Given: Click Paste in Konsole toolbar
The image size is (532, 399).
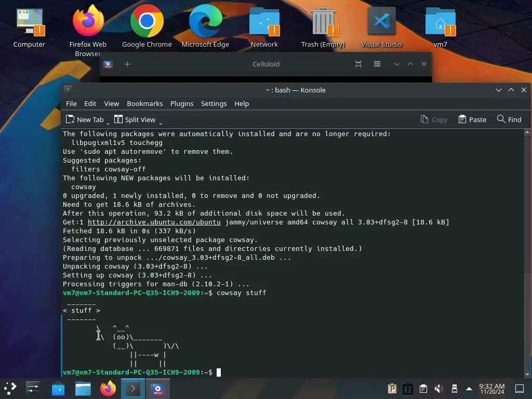Looking at the screenshot, I should (x=472, y=119).
